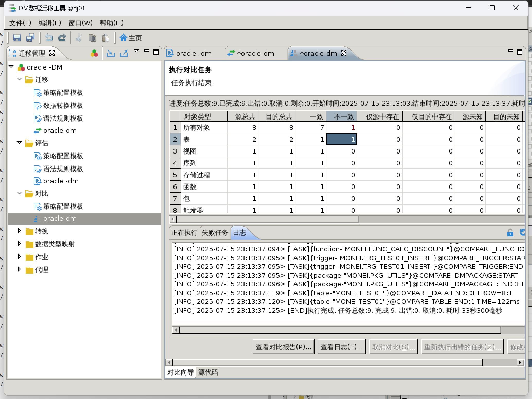This screenshot has height=399, width=532.
Task: Collapse the 评估 folder
Action: click(x=19, y=143)
